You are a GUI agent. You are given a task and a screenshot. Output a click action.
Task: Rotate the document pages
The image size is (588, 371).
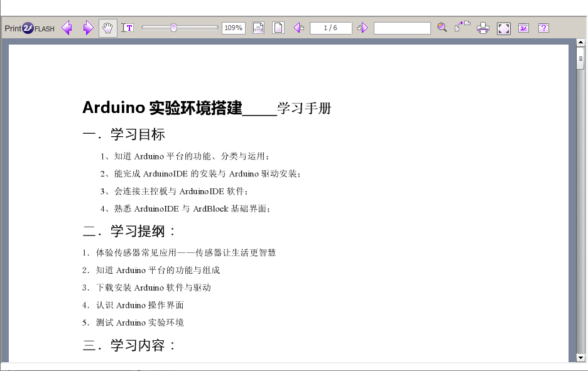pyautogui.click(x=462, y=26)
